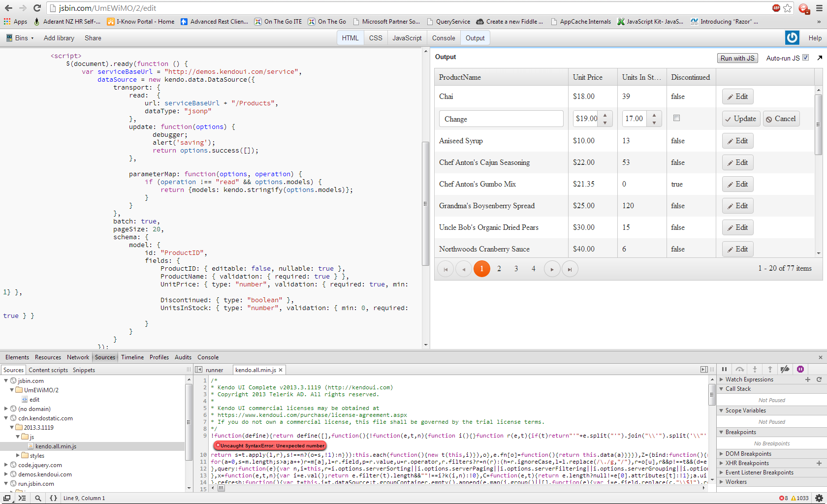Toggle pause on exceptions button
The height and width of the screenshot is (504, 827).
tap(800, 369)
